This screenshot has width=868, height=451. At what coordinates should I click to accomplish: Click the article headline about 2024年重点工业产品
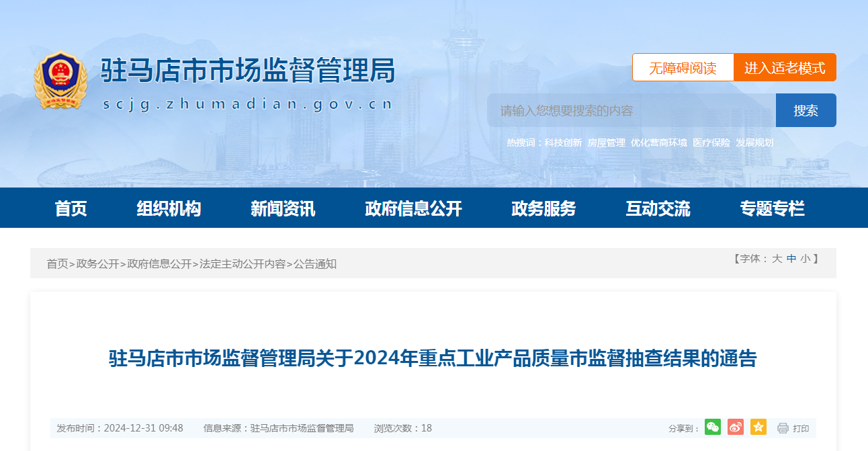(x=433, y=358)
